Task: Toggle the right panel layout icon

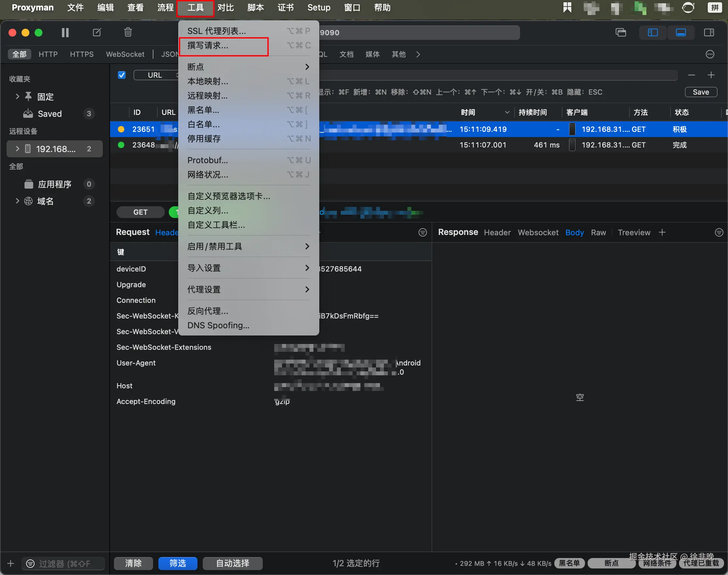Action: [709, 32]
